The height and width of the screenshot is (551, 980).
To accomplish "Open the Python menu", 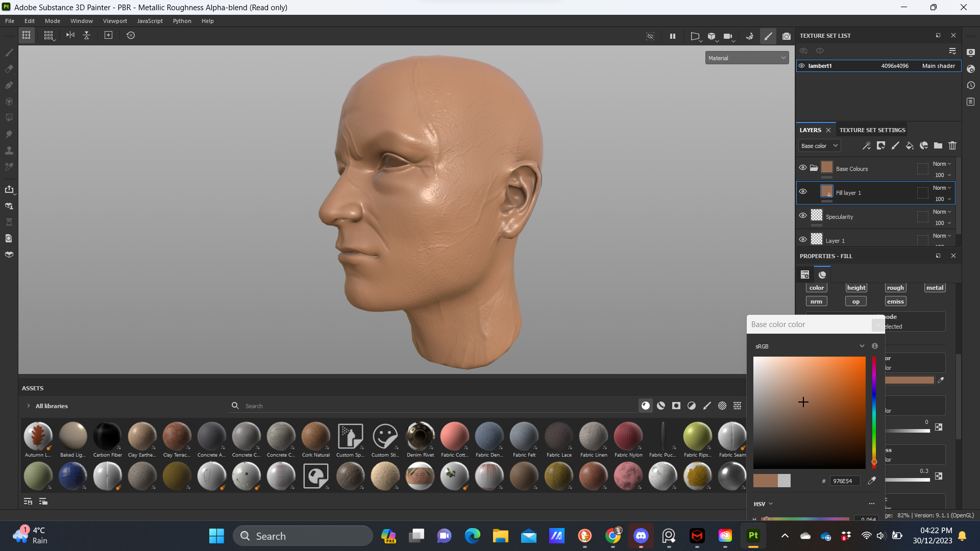I will 182,21.
